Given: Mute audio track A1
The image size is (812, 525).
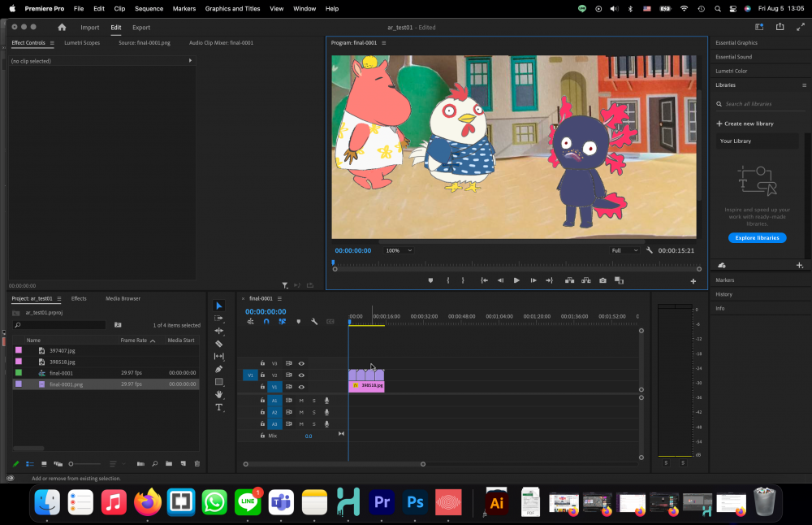Looking at the screenshot, I should (301, 401).
